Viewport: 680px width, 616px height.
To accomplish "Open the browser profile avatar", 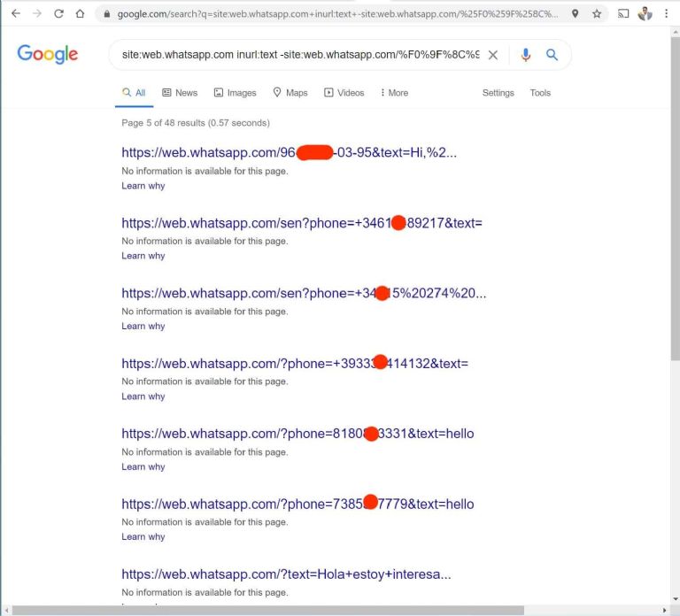I will tap(645, 14).
